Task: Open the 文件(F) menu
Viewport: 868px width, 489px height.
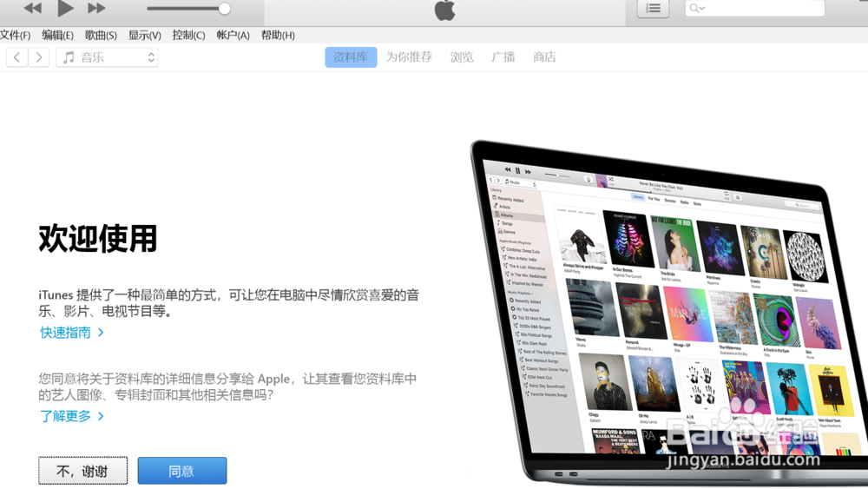Action: [x=16, y=36]
